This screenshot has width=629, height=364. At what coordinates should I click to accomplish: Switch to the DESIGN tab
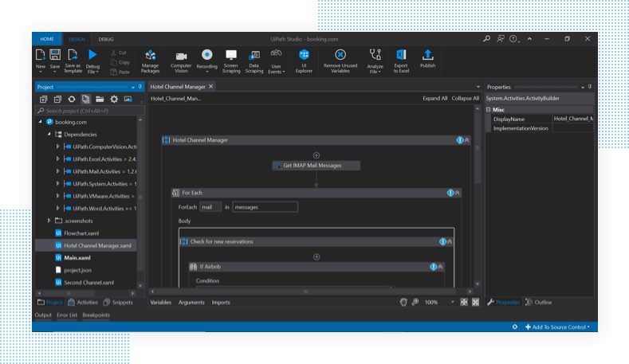click(77, 39)
